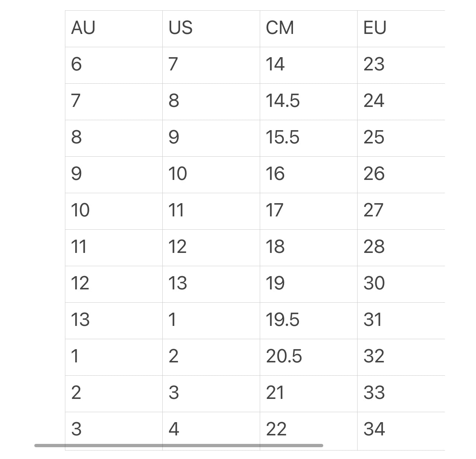Click the CM column header
The height and width of the screenshot is (459, 476).
click(x=280, y=28)
